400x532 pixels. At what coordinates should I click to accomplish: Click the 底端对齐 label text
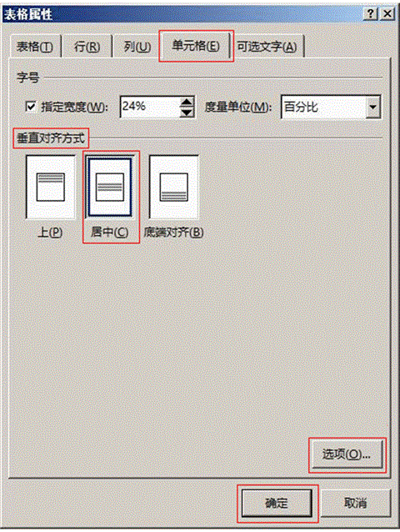click(x=173, y=233)
